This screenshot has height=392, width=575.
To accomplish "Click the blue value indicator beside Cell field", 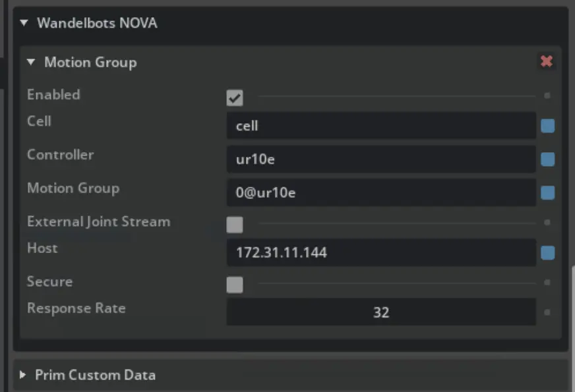I will coord(547,125).
